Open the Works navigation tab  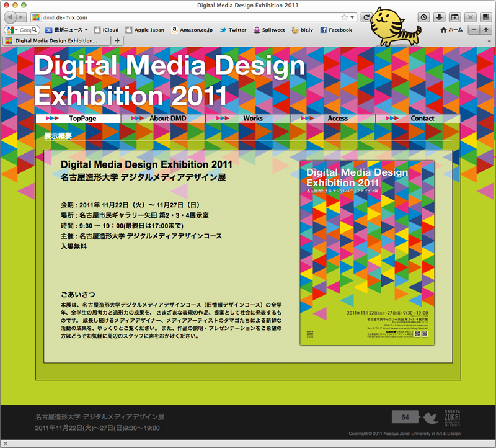tap(248, 119)
